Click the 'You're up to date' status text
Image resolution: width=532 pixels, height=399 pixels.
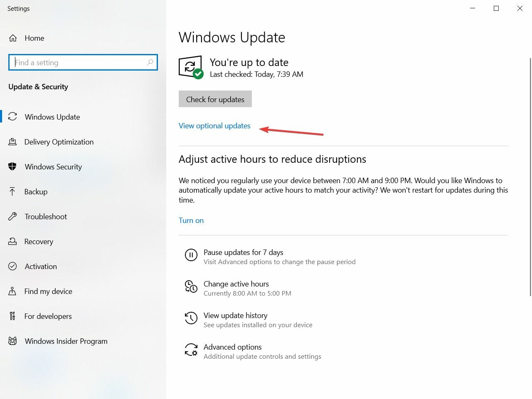pos(249,62)
